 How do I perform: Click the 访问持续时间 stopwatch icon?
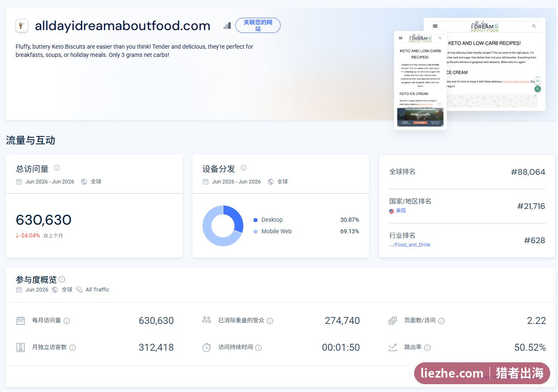[x=206, y=347]
